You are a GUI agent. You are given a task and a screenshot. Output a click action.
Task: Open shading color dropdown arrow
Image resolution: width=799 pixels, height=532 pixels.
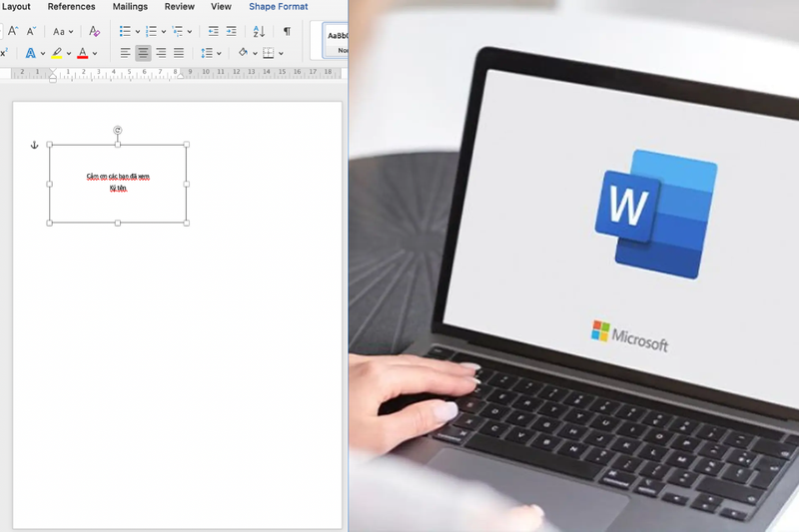point(255,54)
